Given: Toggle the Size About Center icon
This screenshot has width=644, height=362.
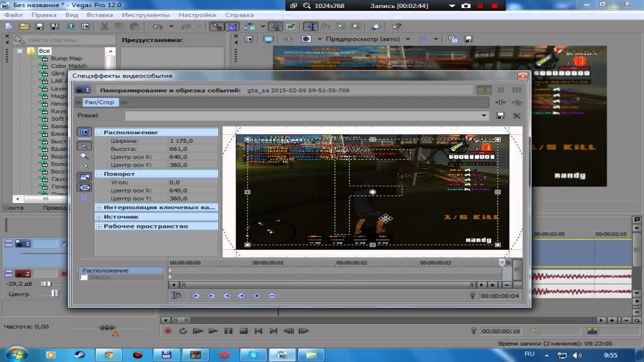Looking at the screenshot, I should click(85, 188).
